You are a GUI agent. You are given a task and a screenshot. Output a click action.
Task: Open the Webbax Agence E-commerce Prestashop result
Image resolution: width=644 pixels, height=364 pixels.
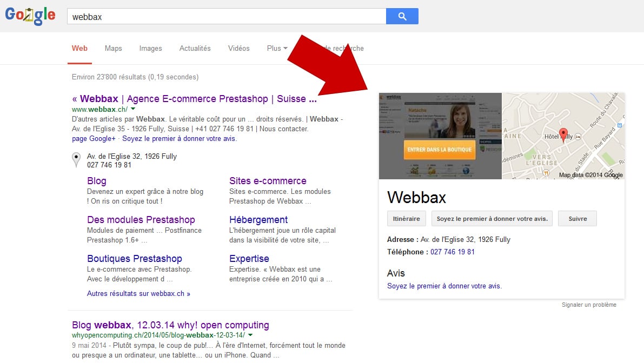[x=194, y=99]
